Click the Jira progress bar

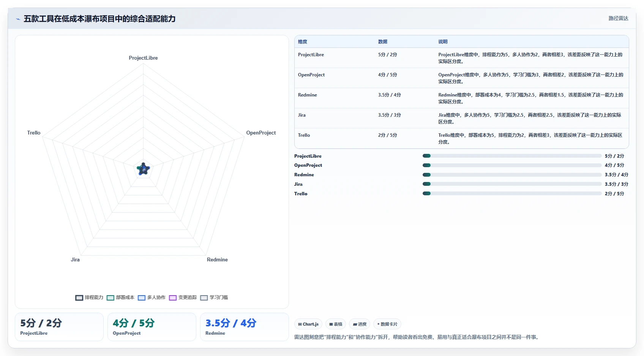point(512,184)
